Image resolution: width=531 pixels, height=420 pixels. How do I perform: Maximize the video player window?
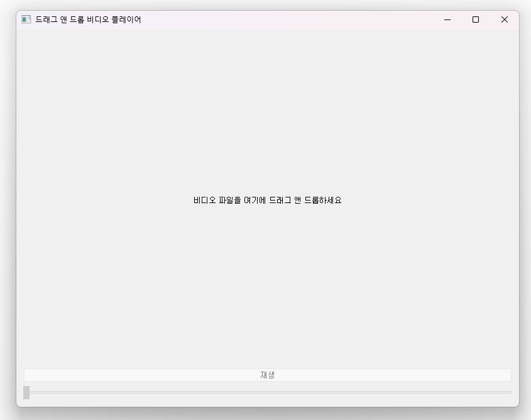click(476, 19)
